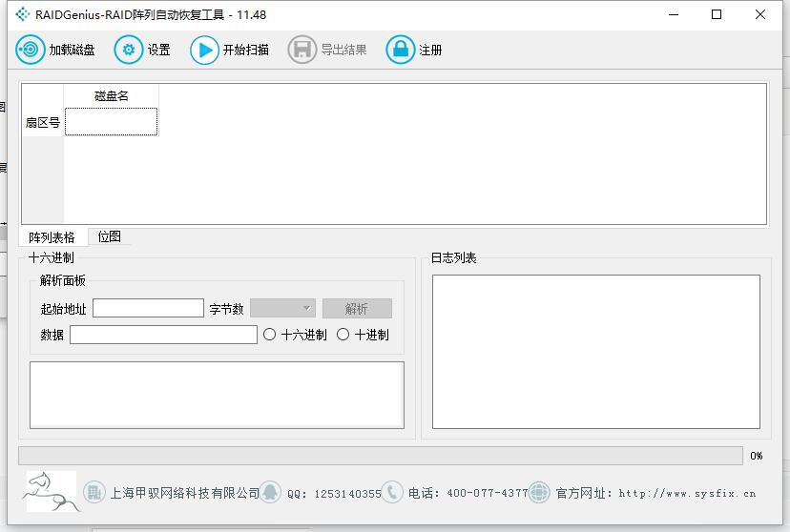
Task: Select the decimal (十进制) radio button
Action: pyautogui.click(x=343, y=335)
